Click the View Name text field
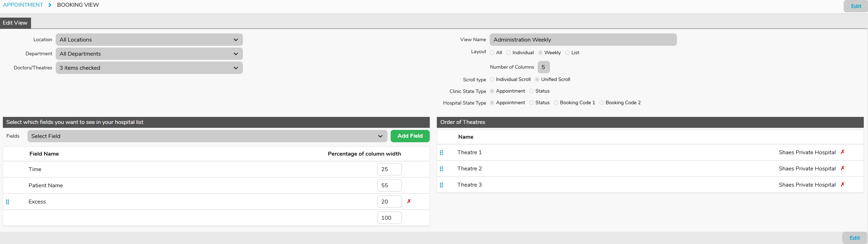This screenshot has height=244, width=868. point(583,40)
